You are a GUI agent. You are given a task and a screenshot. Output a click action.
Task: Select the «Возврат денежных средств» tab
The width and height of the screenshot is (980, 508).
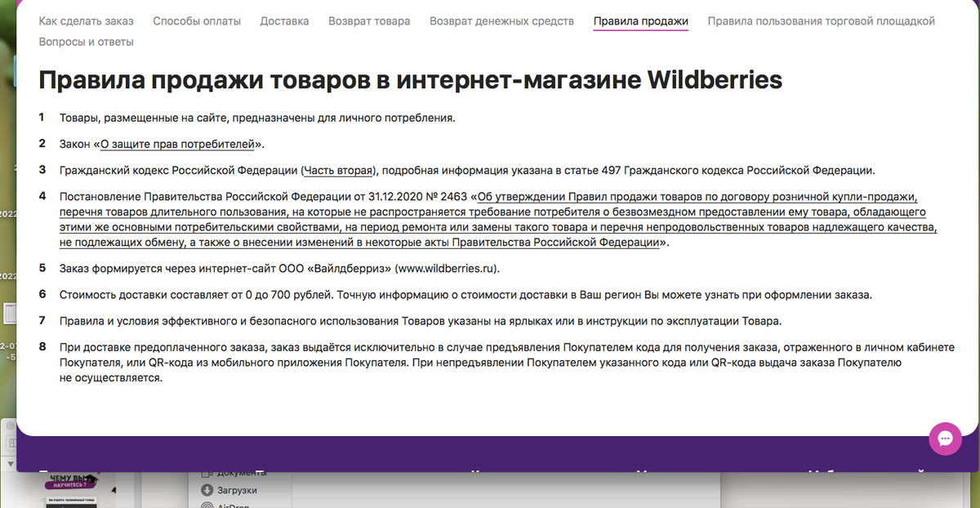501,21
